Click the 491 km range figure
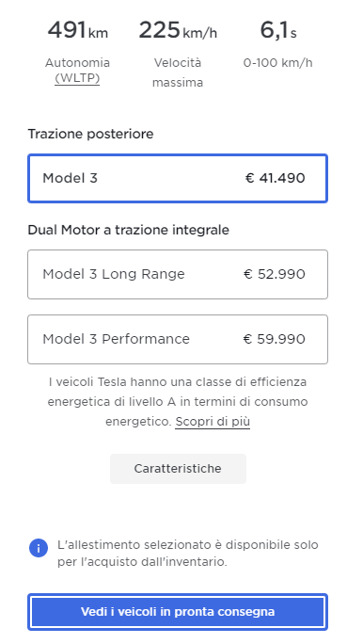Image resolution: width=347 pixels, height=644 pixels. pos(77,31)
